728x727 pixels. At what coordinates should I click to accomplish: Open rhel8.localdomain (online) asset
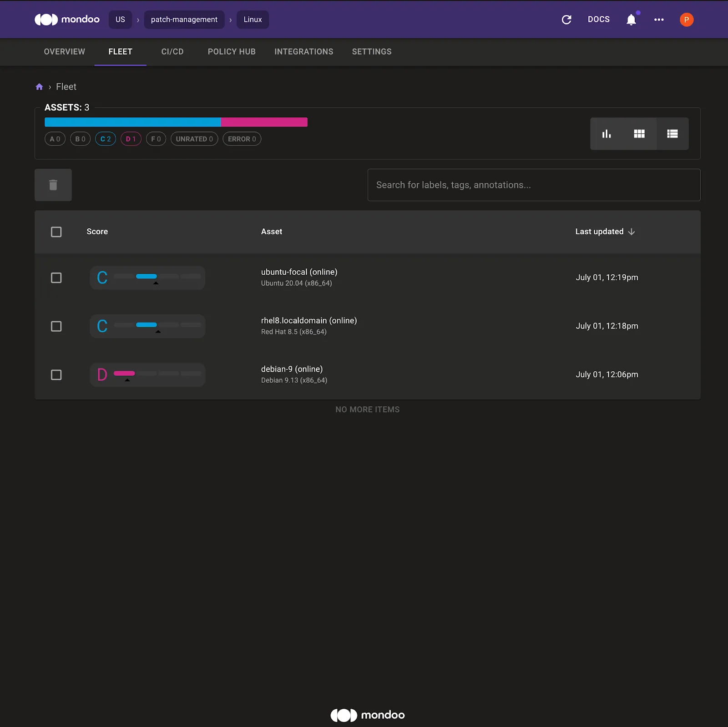click(309, 321)
